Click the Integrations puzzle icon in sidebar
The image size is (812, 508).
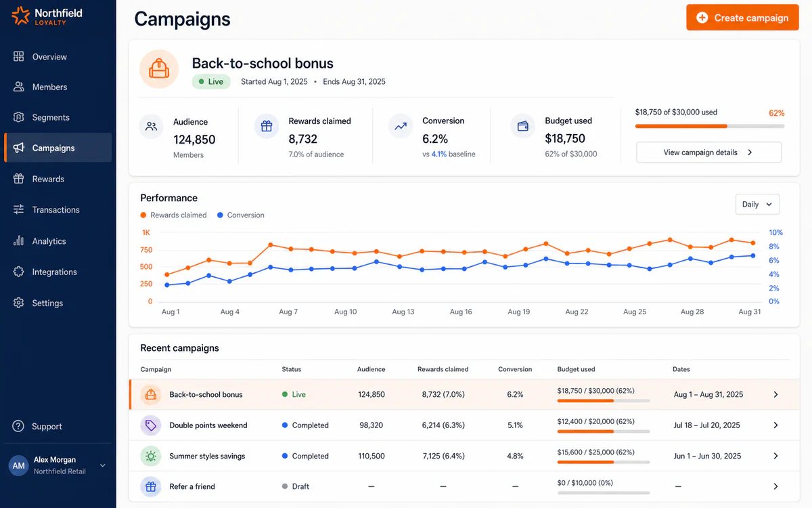[19, 272]
